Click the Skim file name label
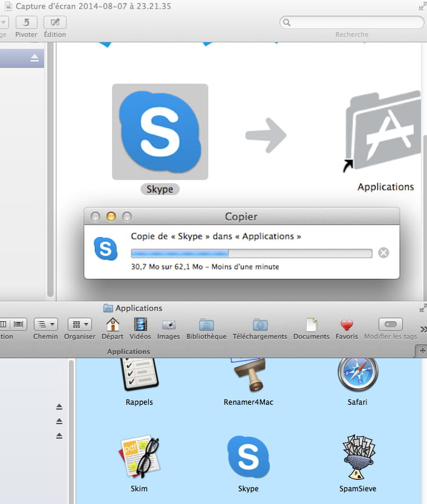Image resolution: width=427 pixels, height=504 pixels. tap(139, 489)
